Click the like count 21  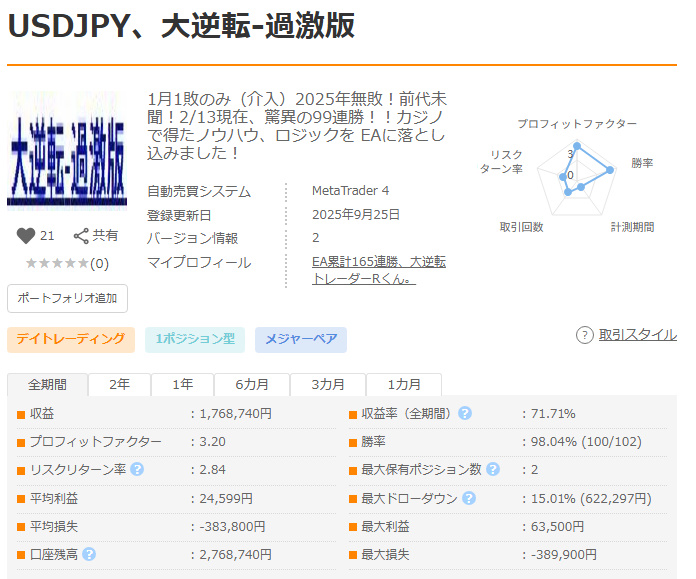[x=47, y=236]
